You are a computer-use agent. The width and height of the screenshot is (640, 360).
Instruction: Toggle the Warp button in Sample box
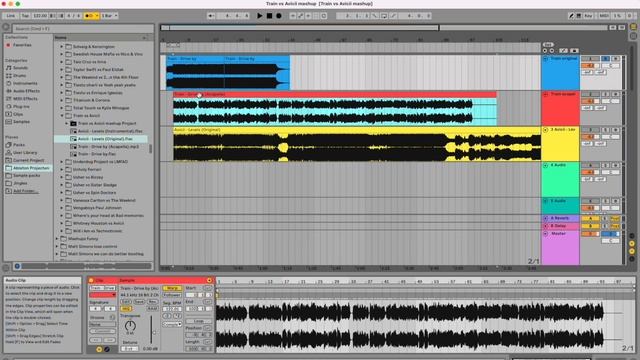click(x=172, y=288)
